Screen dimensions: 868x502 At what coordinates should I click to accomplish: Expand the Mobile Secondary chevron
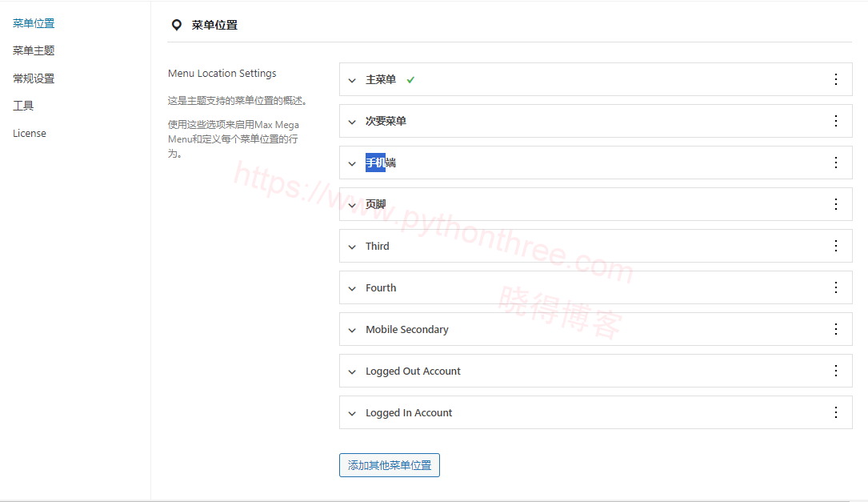tap(352, 330)
